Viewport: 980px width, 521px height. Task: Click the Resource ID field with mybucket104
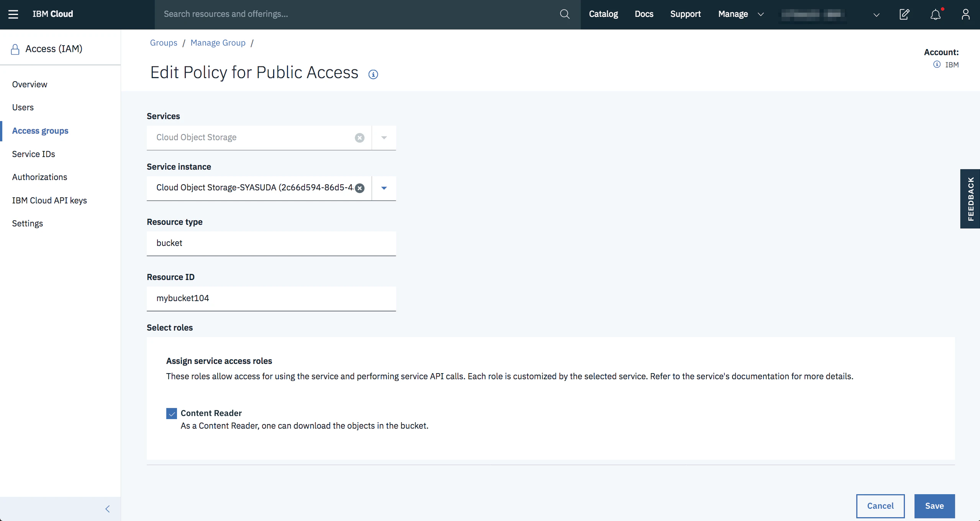[x=271, y=298]
